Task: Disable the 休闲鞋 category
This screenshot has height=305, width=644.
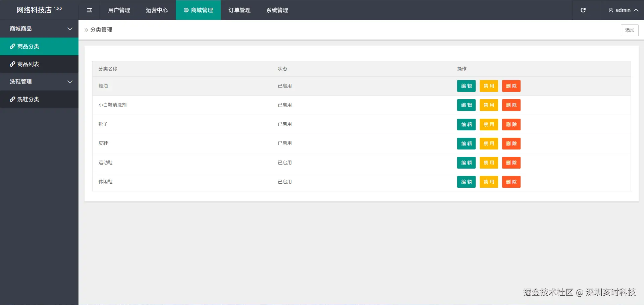Action: [x=489, y=182]
